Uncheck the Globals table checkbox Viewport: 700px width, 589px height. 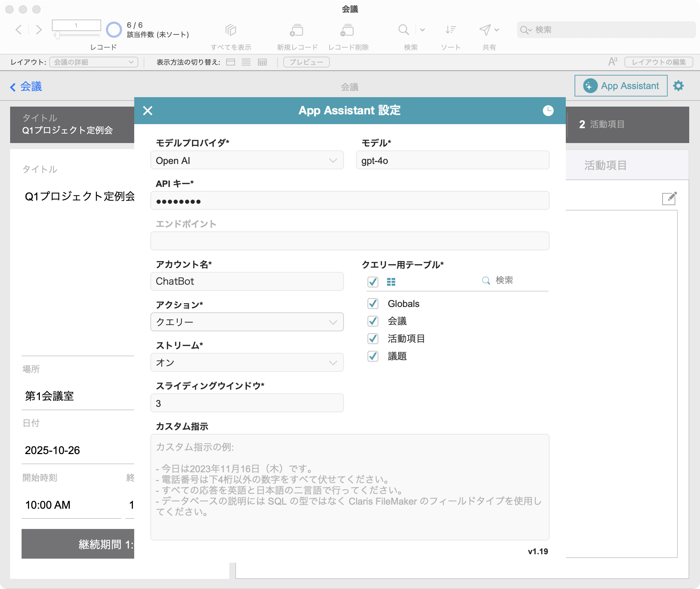point(373,304)
